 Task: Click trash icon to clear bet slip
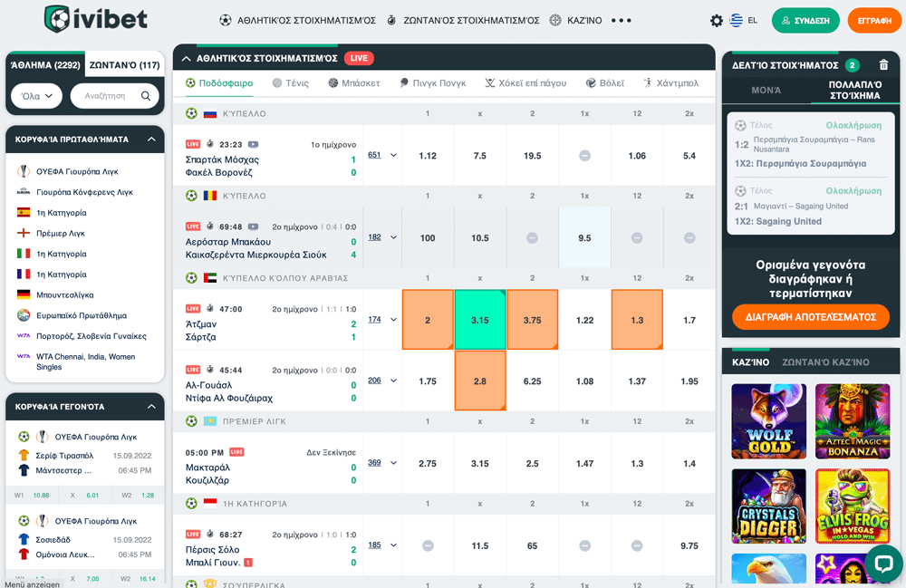click(883, 65)
